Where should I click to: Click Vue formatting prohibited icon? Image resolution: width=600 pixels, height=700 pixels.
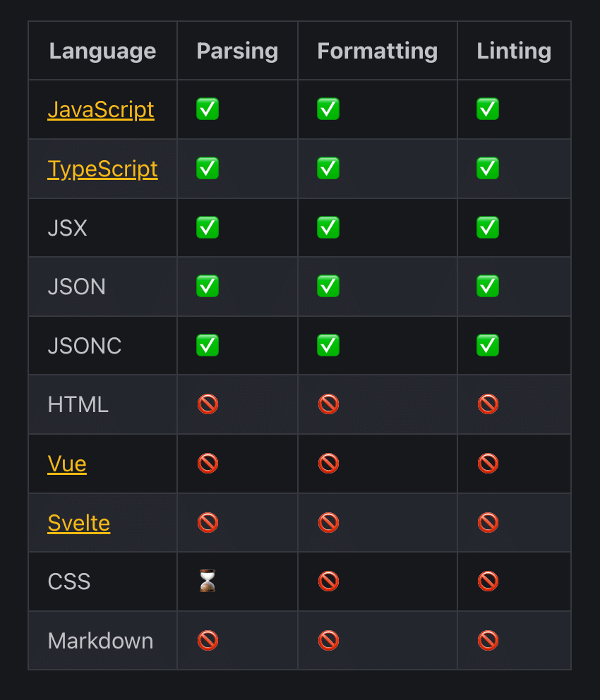pyautogui.click(x=328, y=463)
